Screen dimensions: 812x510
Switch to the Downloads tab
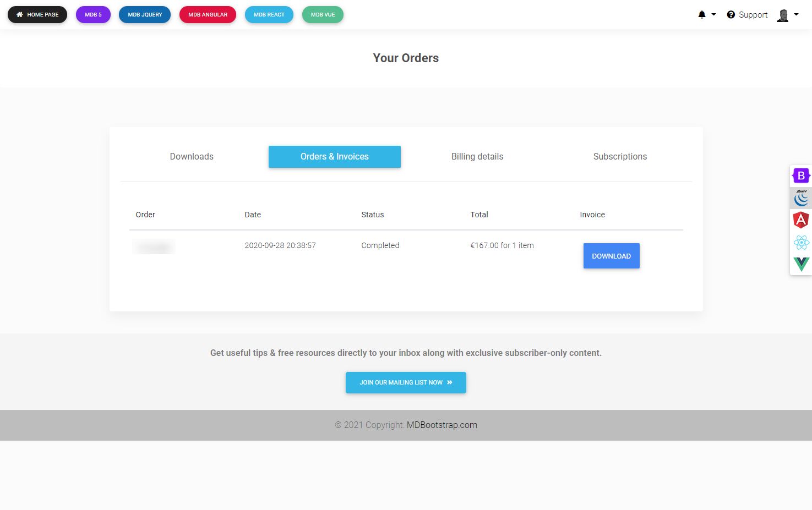coord(192,157)
